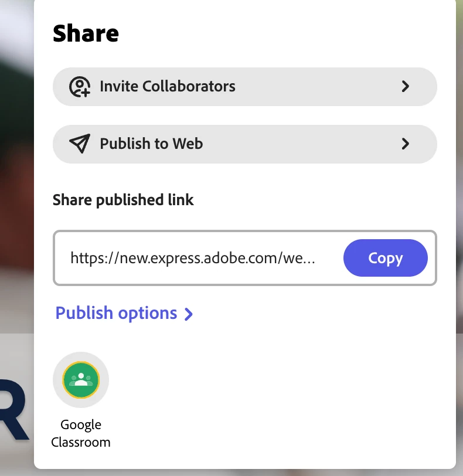The width and height of the screenshot is (463, 476).
Task: Click the paper plane Publish icon
Action: click(80, 144)
